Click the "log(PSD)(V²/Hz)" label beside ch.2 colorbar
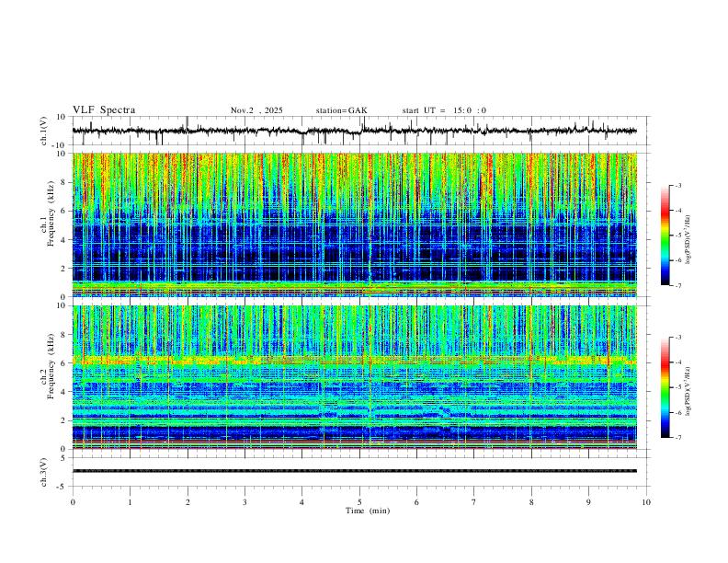 click(688, 391)
